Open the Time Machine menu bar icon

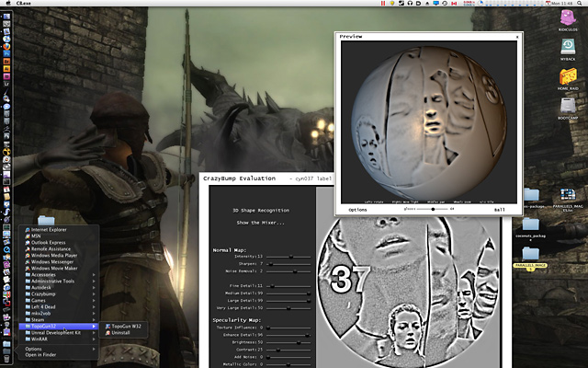coord(445,3)
